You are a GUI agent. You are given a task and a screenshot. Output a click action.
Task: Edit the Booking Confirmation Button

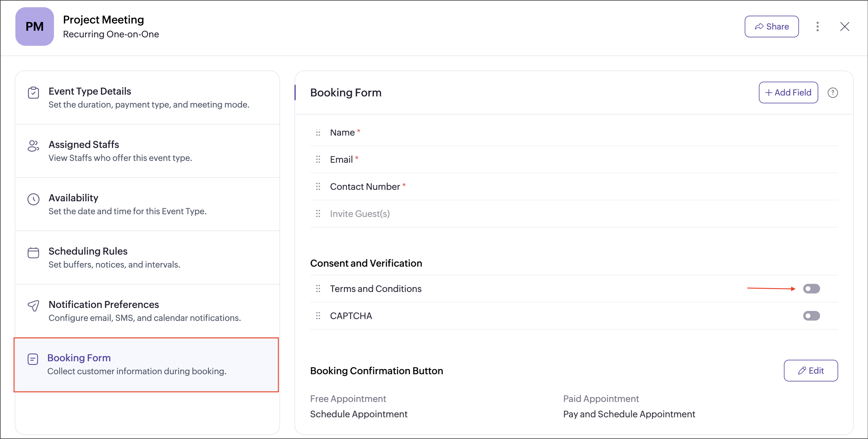(x=810, y=371)
